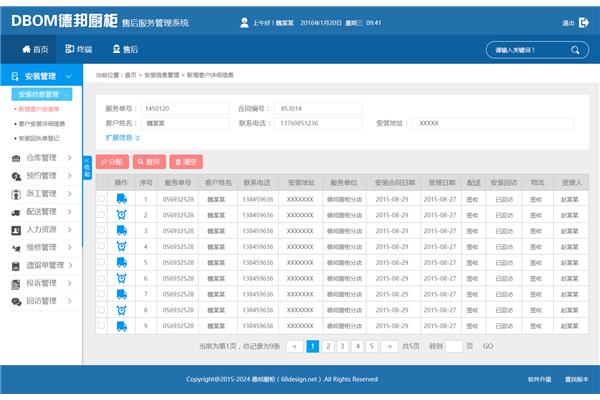Check the checkbox for row 7
This screenshot has width=600, height=400.
click(101, 294)
